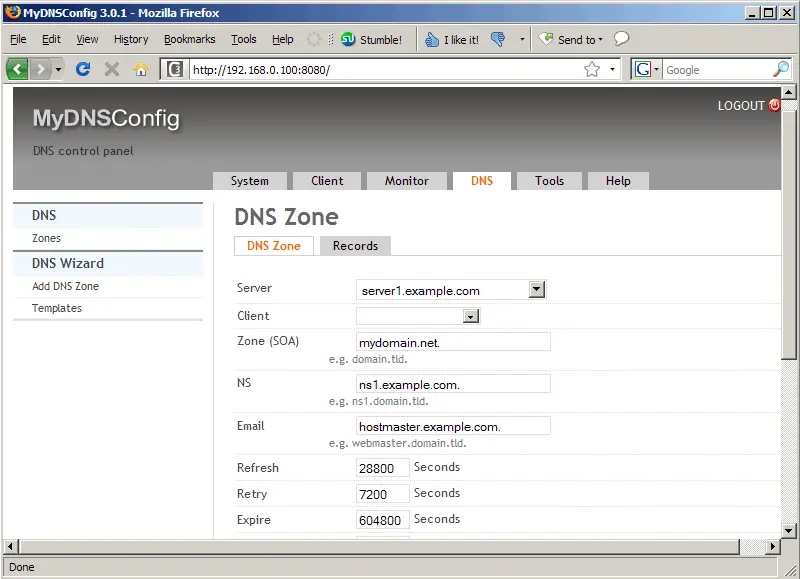Click the Google search box
The image size is (800, 579).
coord(717,70)
